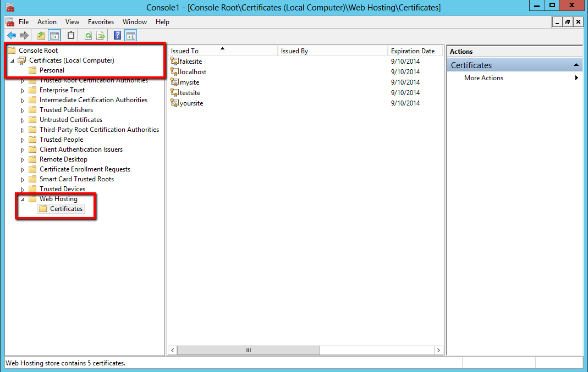This screenshot has height=372, width=588.
Task: Click the horizontal scrollbar thumb in list
Action: (x=248, y=350)
